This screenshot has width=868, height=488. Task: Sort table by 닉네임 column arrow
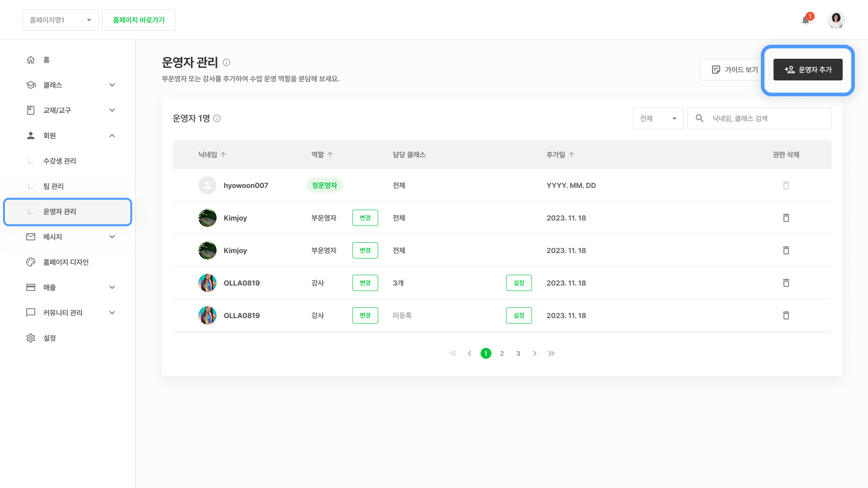[x=223, y=155]
